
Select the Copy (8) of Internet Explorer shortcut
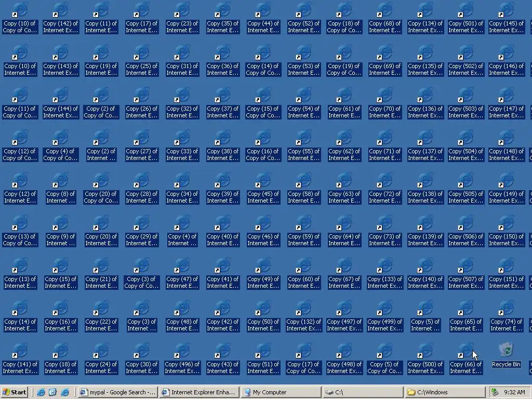61,188
